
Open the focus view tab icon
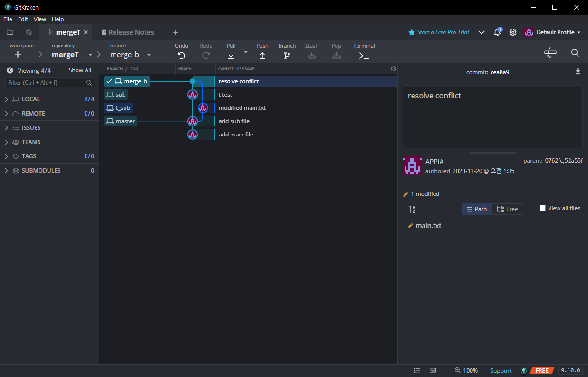click(29, 32)
